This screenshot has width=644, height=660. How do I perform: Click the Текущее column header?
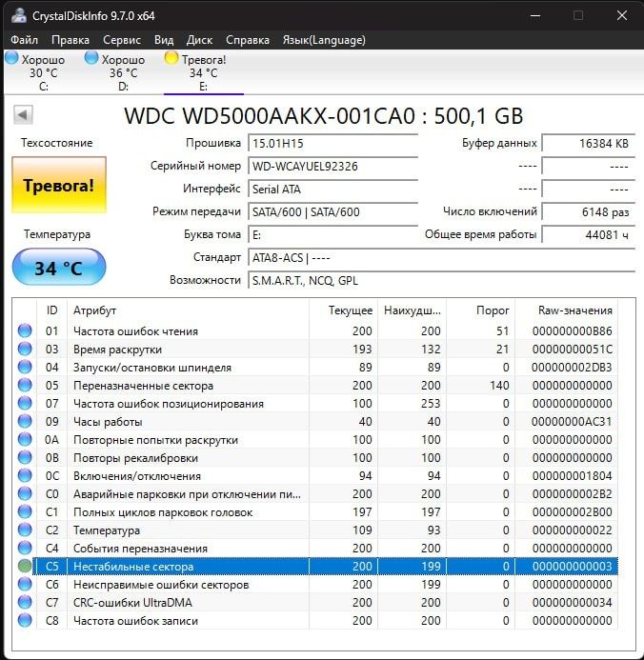click(x=344, y=310)
